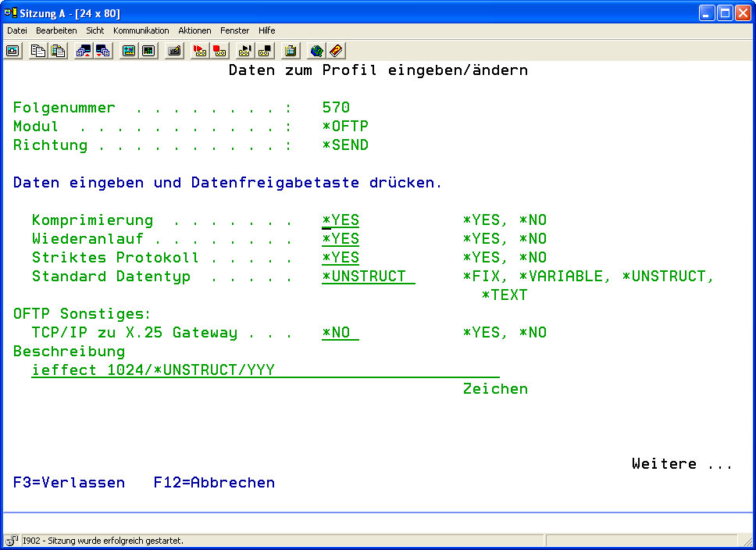Open the Datei menu

pyautogui.click(x=17, y=30)
